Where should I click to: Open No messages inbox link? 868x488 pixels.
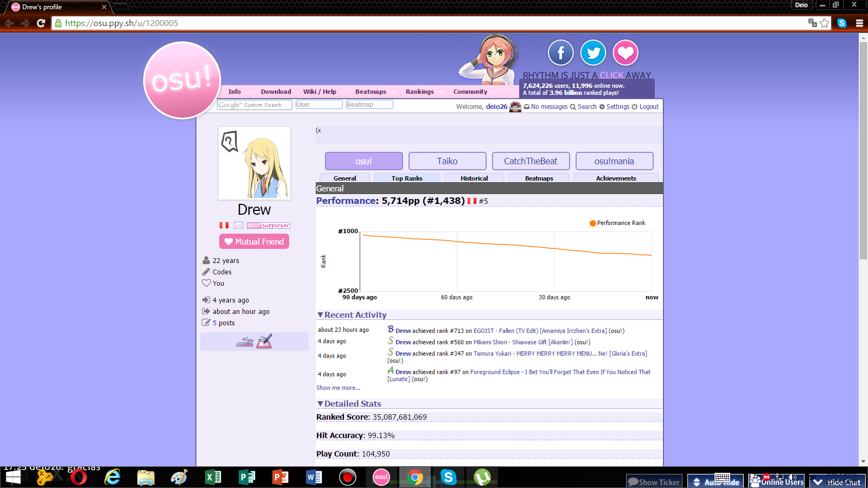click(546, 107)
